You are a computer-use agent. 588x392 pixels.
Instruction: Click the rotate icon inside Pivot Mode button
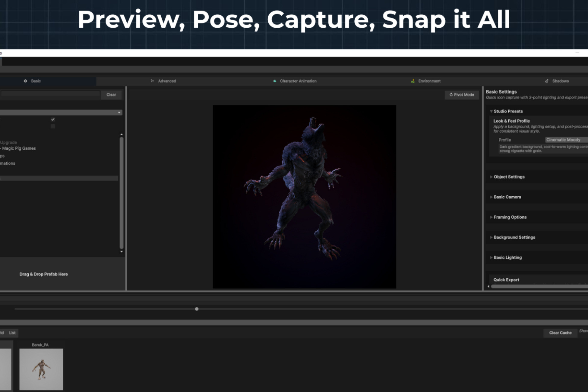pyautogui.click(x=451, y=95)
